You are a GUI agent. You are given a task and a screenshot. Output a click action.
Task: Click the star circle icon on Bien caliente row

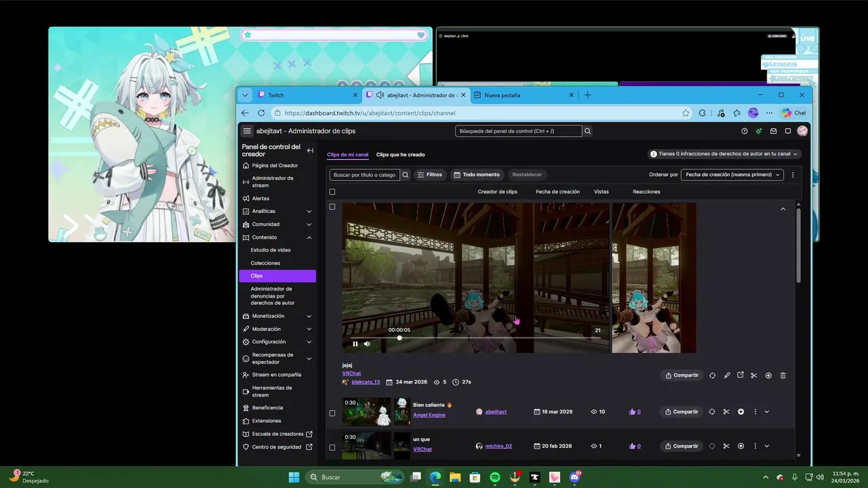[741, 411]
